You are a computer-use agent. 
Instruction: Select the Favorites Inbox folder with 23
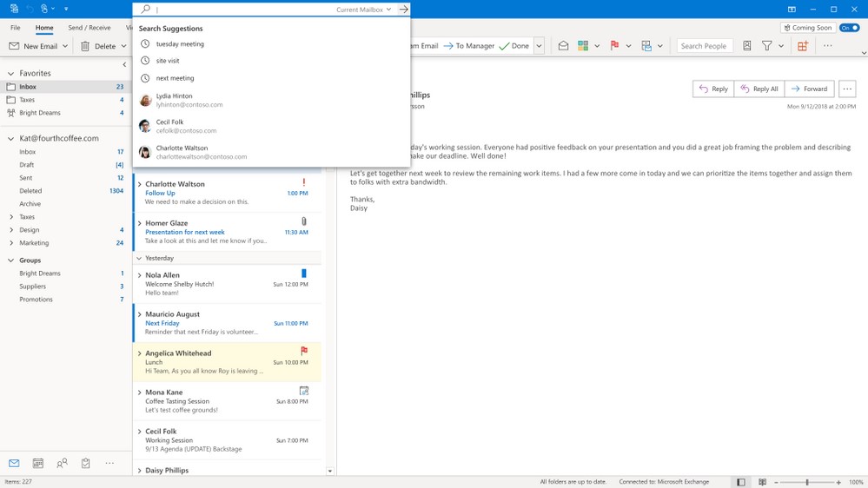pyautogui.click(x=65, y=87)
